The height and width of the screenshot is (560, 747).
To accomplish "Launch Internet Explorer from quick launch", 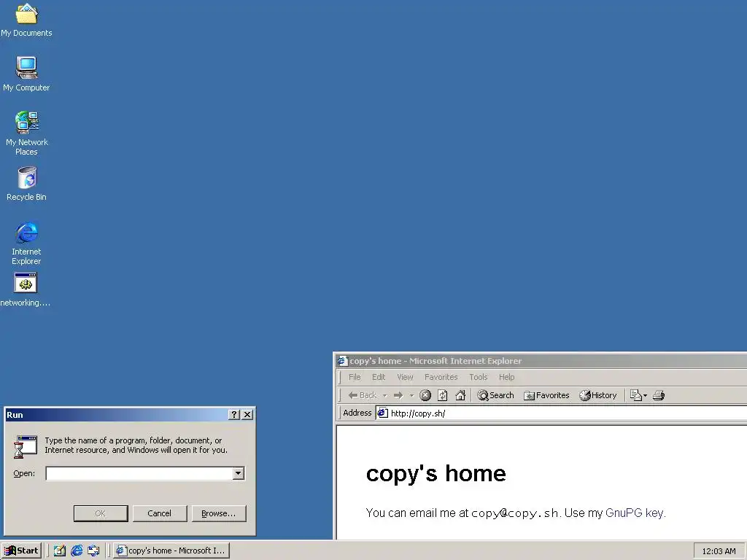I will point(77,551).
